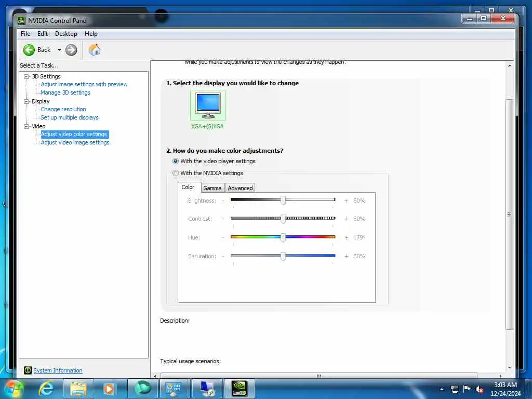This screenshot has height=399, width=532.
Task: Collapse the 3D Settings tree node
Action: tap(26, 77)
